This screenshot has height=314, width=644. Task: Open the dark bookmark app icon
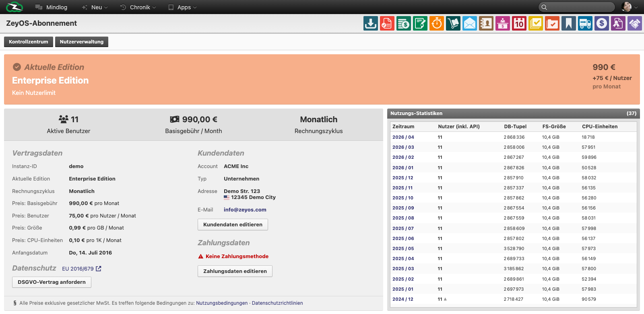(x=568, y=23)
